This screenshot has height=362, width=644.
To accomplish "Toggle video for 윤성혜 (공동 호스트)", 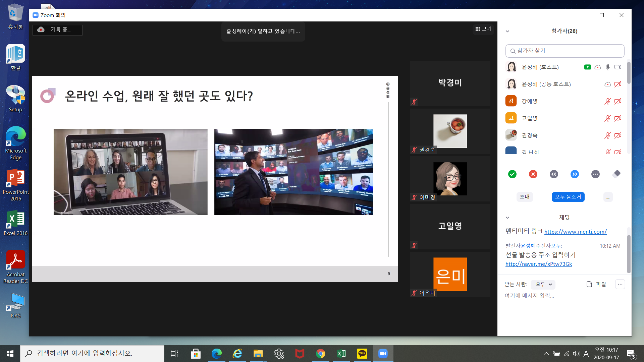I will pos(618,84).
